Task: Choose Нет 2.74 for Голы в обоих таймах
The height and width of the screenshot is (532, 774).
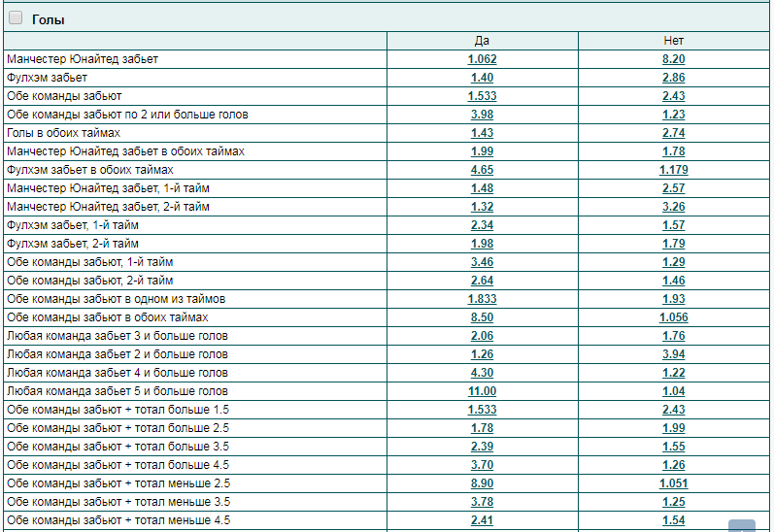Action: coord(673,133)
